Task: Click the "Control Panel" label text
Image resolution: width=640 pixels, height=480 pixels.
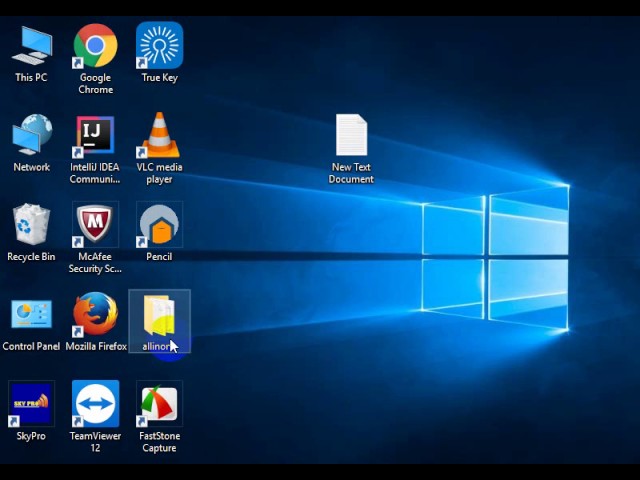Action: pos(31,346)
